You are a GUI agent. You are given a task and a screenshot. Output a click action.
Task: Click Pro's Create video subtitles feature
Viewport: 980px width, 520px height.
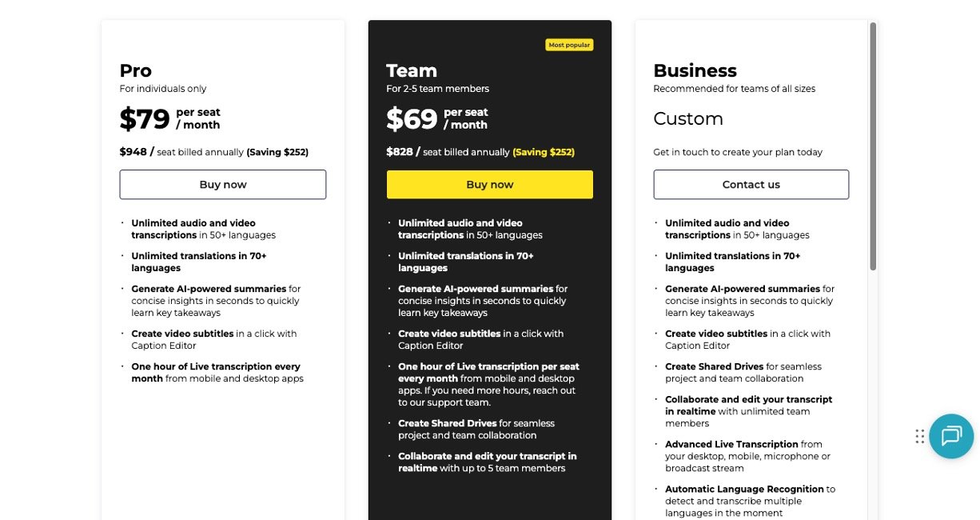coord(182,334)
